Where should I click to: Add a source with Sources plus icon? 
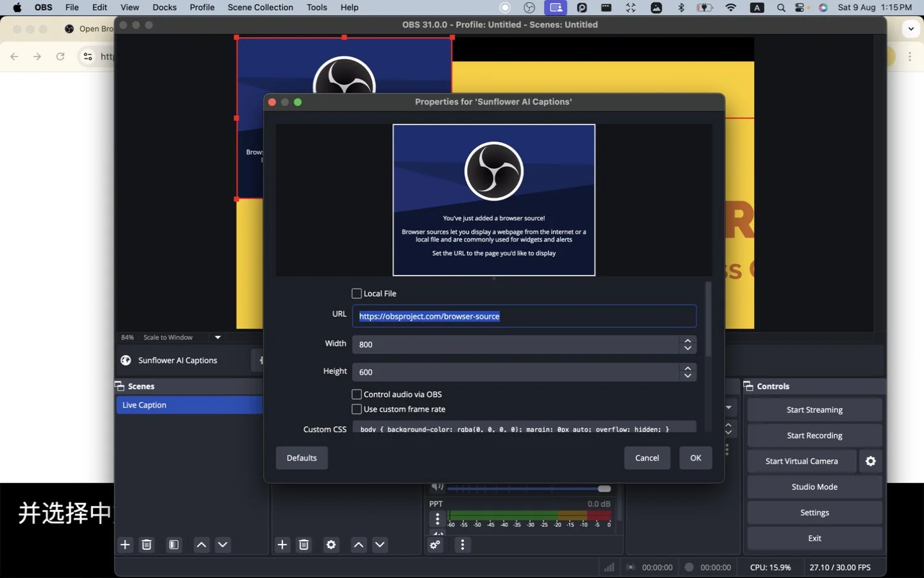[x=282, y=545]
